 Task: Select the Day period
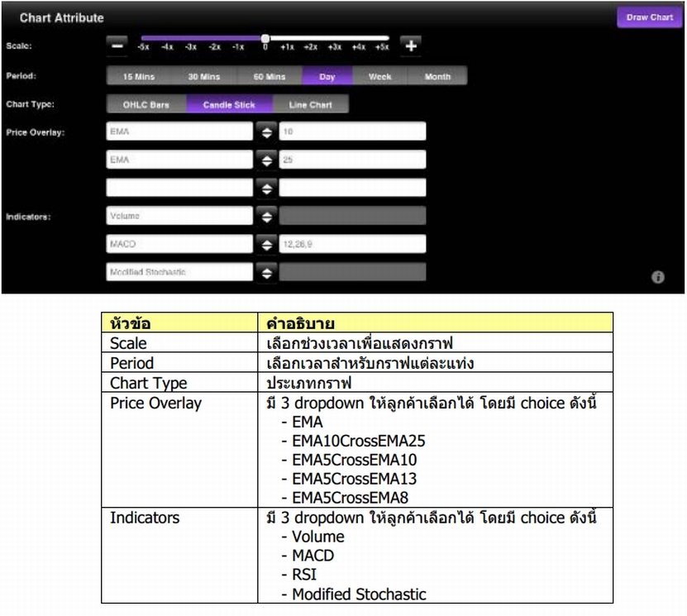click(x=327, y=75)
